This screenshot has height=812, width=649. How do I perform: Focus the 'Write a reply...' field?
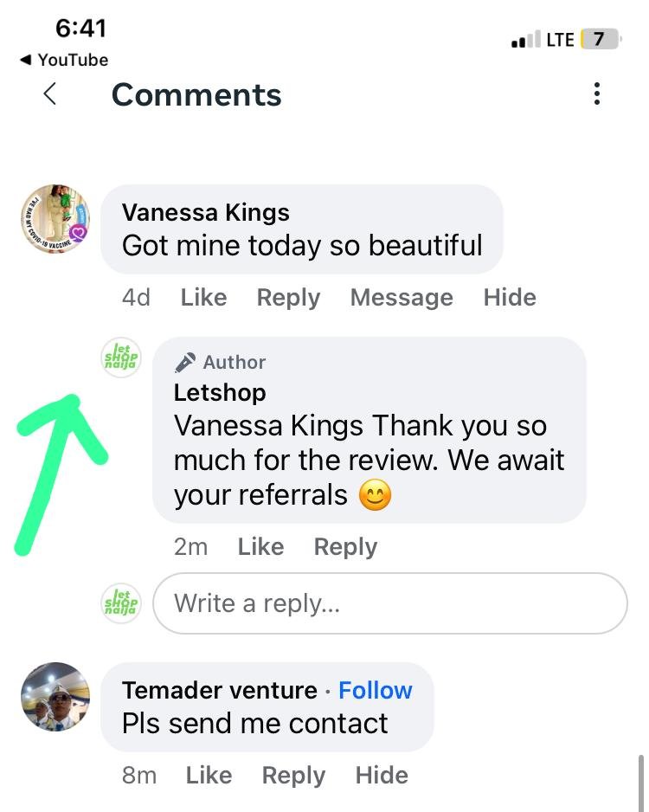click(x=389, y=603)
